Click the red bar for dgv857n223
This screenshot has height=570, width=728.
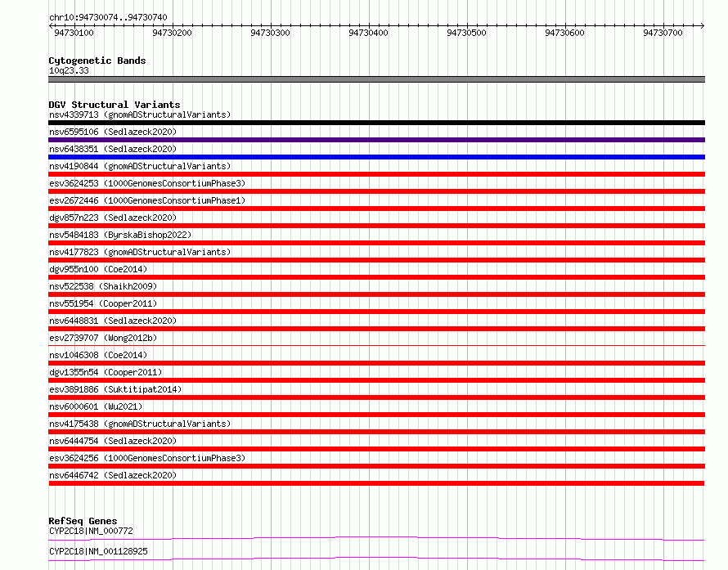376,226
